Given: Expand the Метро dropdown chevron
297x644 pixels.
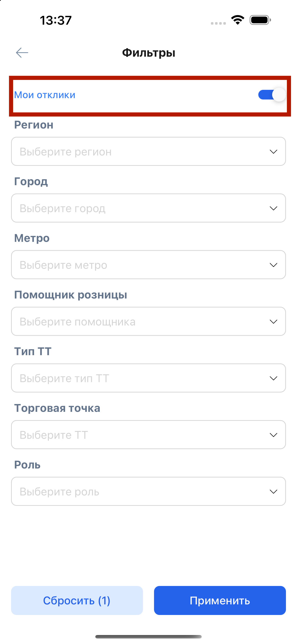Looking at the screenshot, I should click(x=274, y=265).
